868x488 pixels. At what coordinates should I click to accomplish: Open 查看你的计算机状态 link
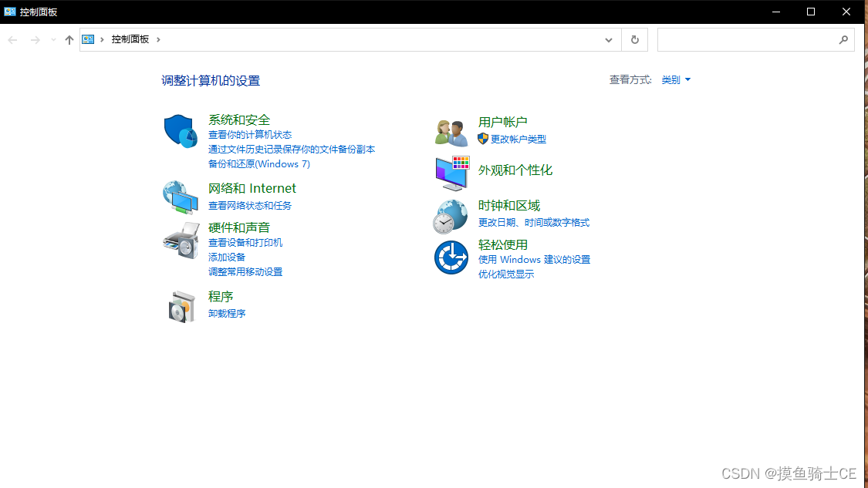pos(250,134)
